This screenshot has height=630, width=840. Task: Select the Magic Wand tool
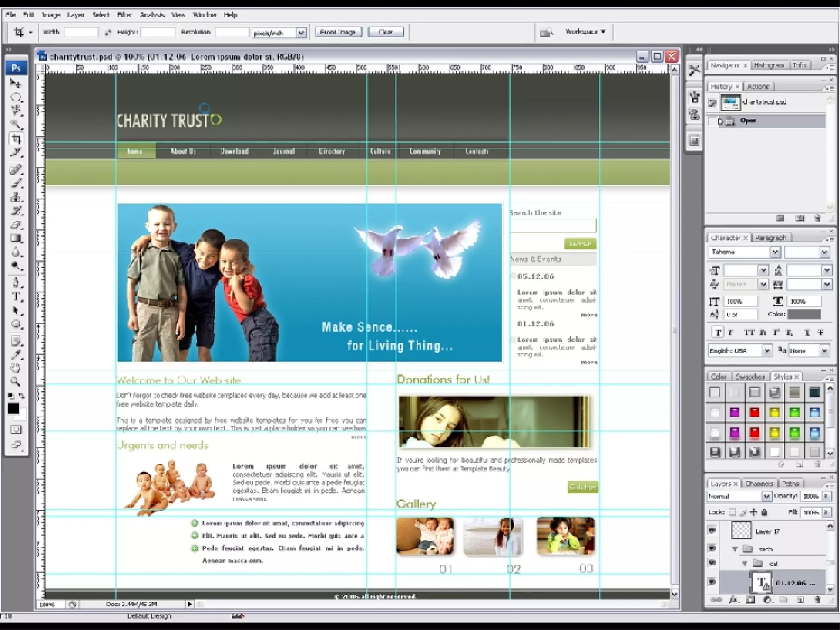pos(16,124)
